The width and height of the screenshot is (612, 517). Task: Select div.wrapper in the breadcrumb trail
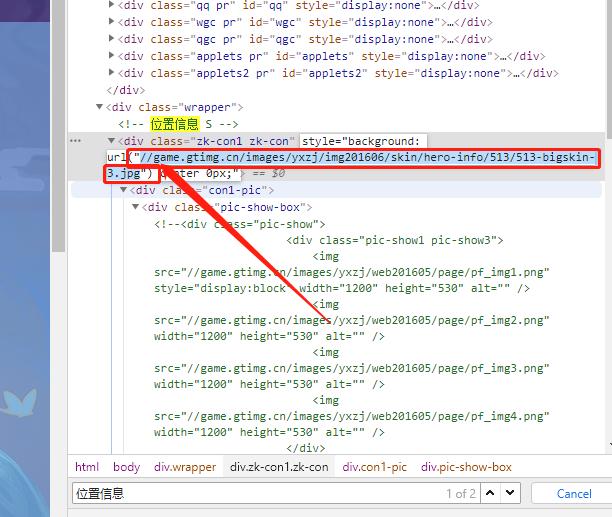click(x=185, y=467)
